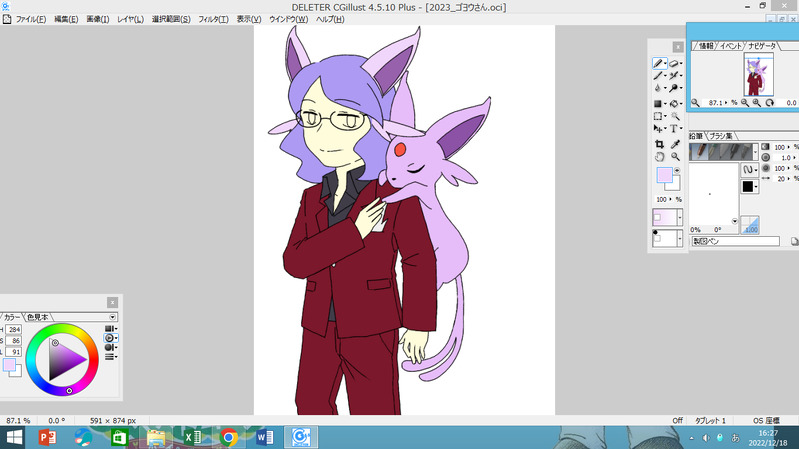Click the Navigator zoom-in magnifier
Image resolution: width=799 pixels, height=449 pixels.
point(757,102)
